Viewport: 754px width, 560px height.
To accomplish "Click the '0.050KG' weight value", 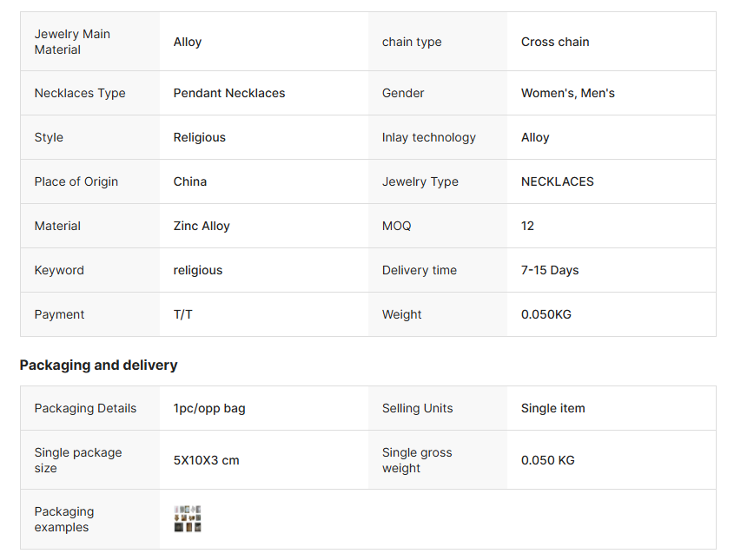I will pyautogui.click(x=546, y=314).
